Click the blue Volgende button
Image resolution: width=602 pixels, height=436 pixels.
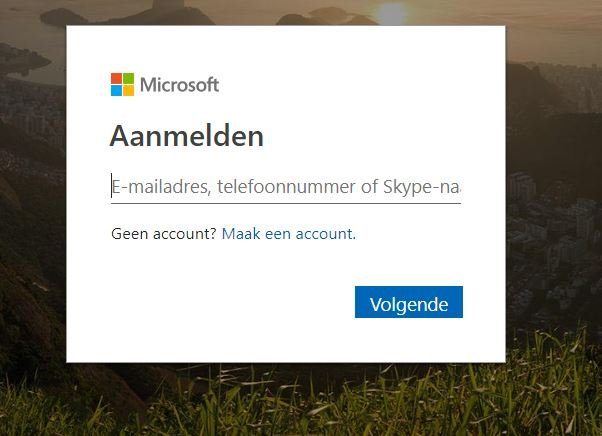[x=409, y=302]
